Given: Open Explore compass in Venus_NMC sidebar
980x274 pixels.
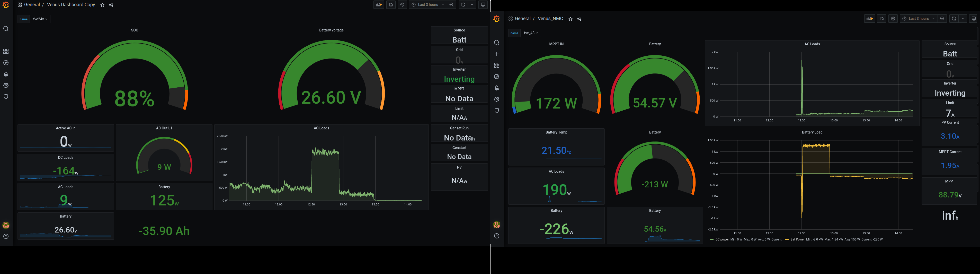Looking at the screenshot, I should point(496,77).
